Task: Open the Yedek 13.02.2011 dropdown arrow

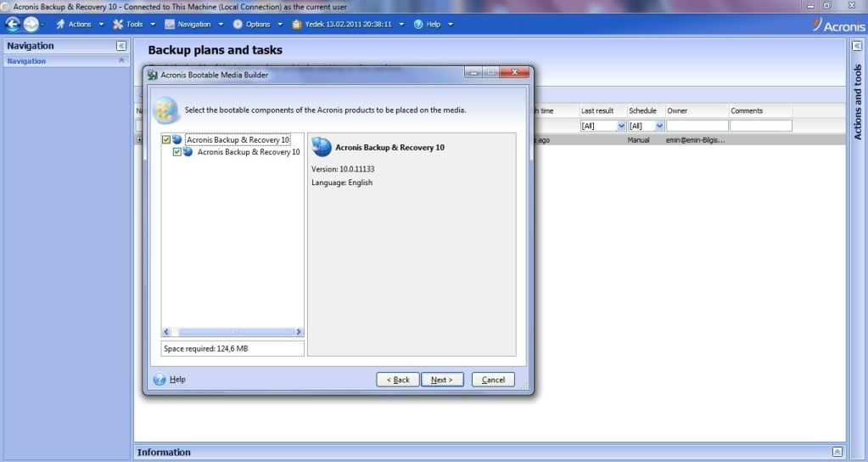Action: pos(401,25)
